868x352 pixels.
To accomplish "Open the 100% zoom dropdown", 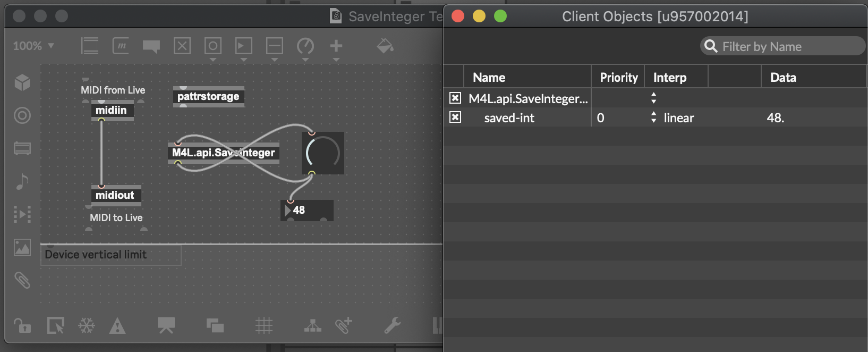I will tap(33, 46).
